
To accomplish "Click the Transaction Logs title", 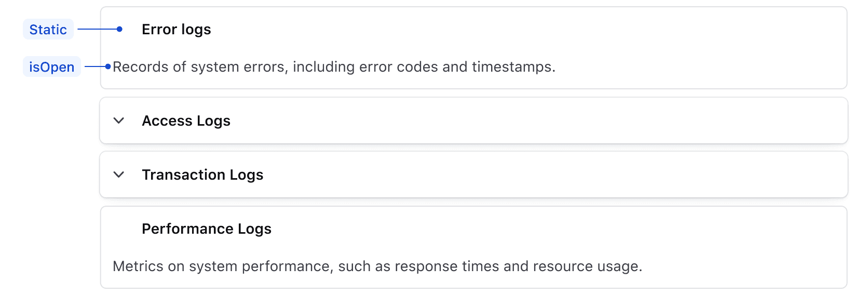I will 202,175.
